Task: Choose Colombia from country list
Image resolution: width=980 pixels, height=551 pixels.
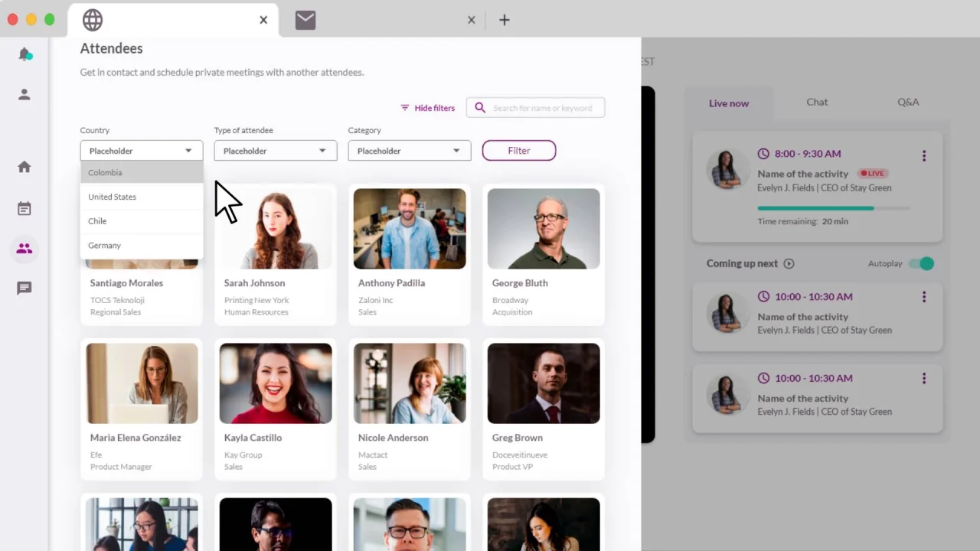Action: click(142, 172)
